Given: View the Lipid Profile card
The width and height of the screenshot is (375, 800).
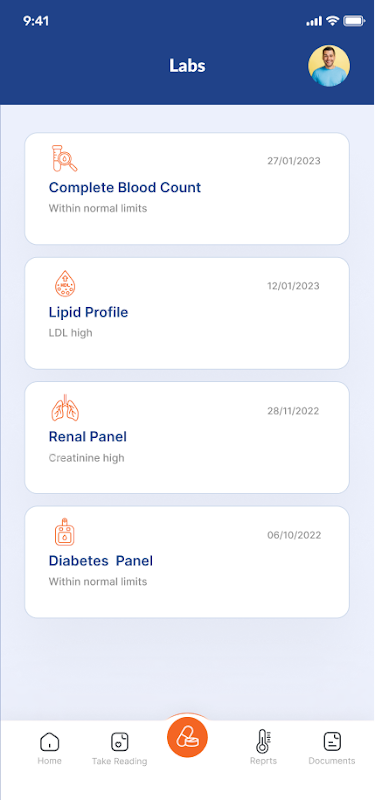Looking at the screenshot, I should point(187,313).
